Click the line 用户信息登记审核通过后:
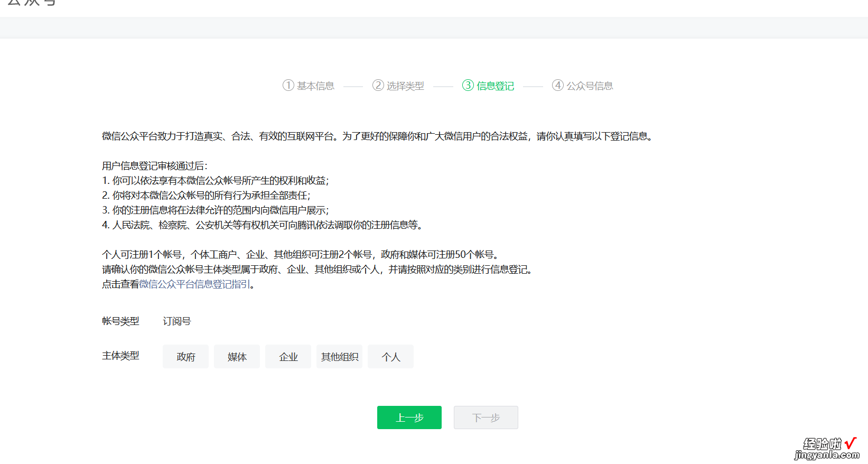 tap(155, 166)
